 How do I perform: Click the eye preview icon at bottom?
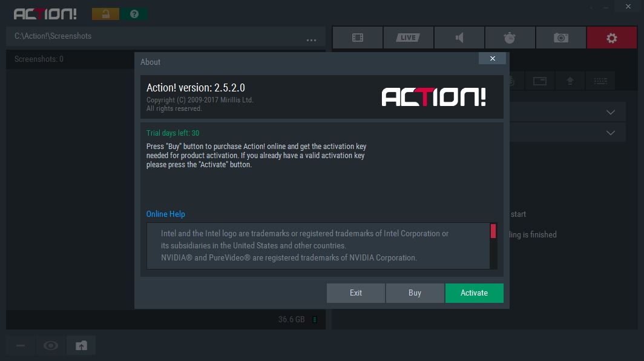51,345
